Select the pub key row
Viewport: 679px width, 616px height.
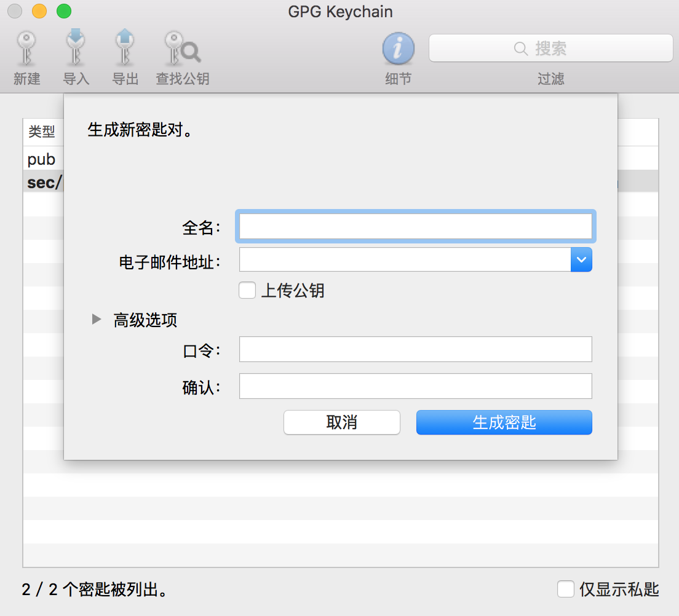[x=43, y=159]
